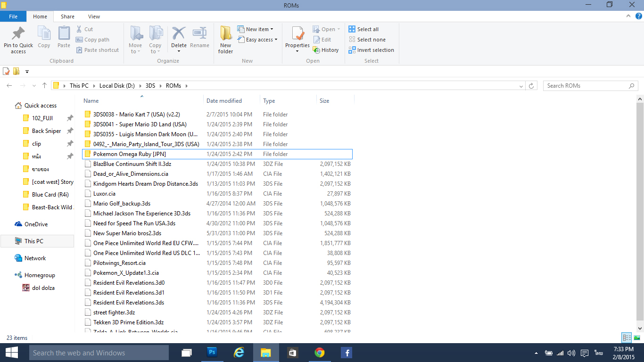
Task: Click the Refresh button beside address bar
Action: tap(531, 86)
